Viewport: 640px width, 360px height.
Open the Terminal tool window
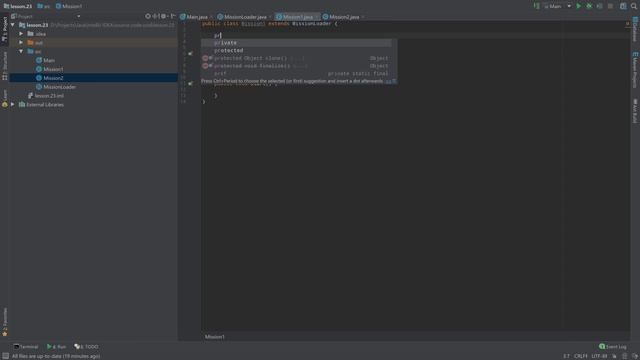pos(25,347)
